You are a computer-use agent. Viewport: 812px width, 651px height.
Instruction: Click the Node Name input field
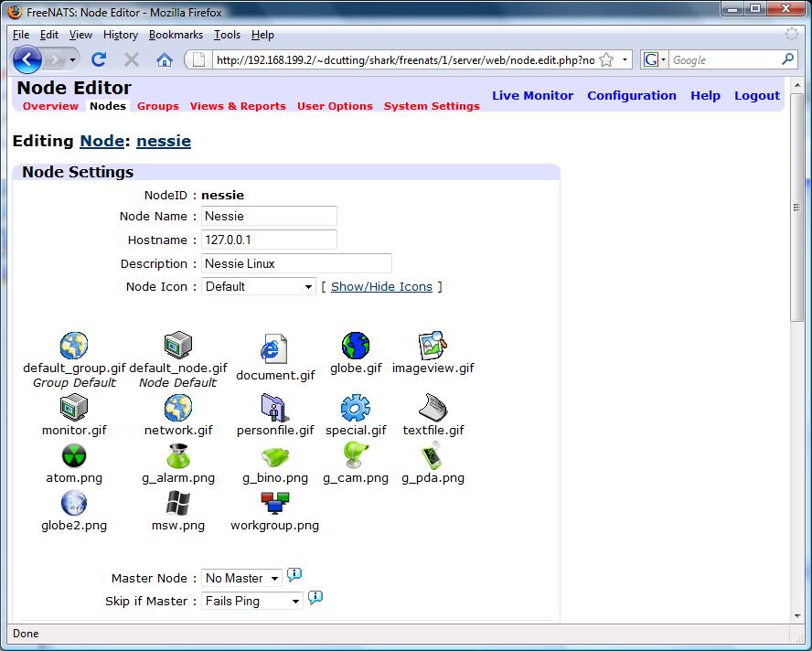269,216
